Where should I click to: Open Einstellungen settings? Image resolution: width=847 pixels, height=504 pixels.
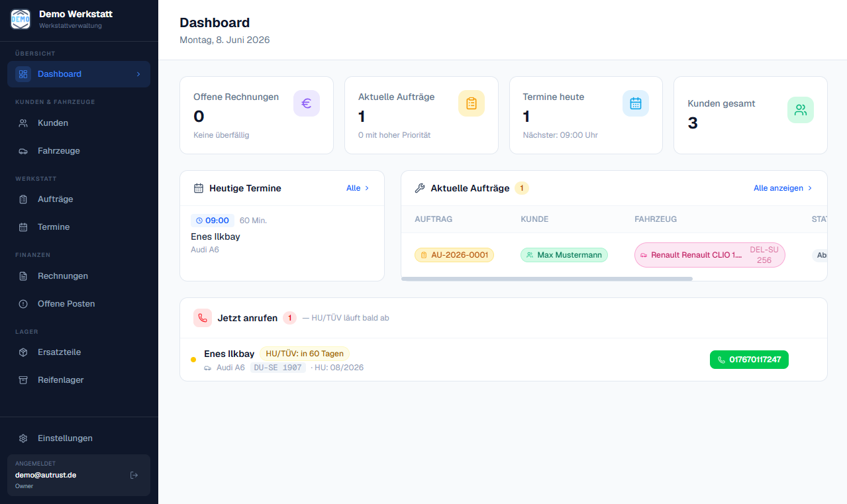point(79,438)
